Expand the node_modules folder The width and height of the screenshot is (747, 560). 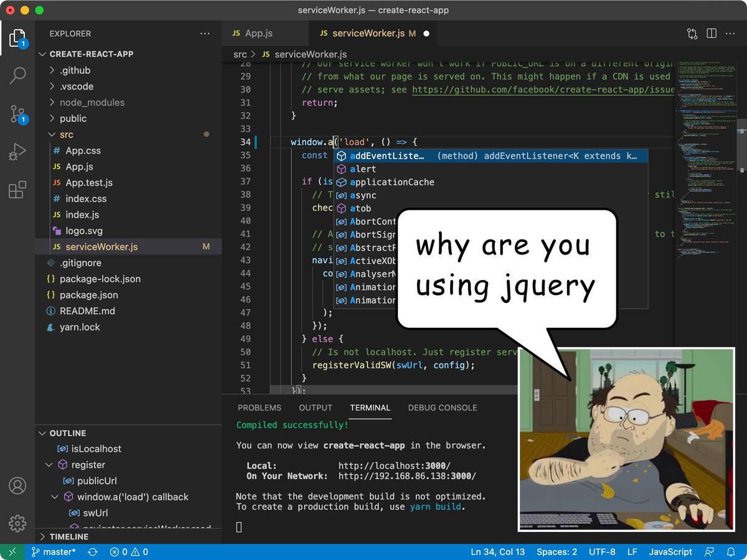coord(128,103)
